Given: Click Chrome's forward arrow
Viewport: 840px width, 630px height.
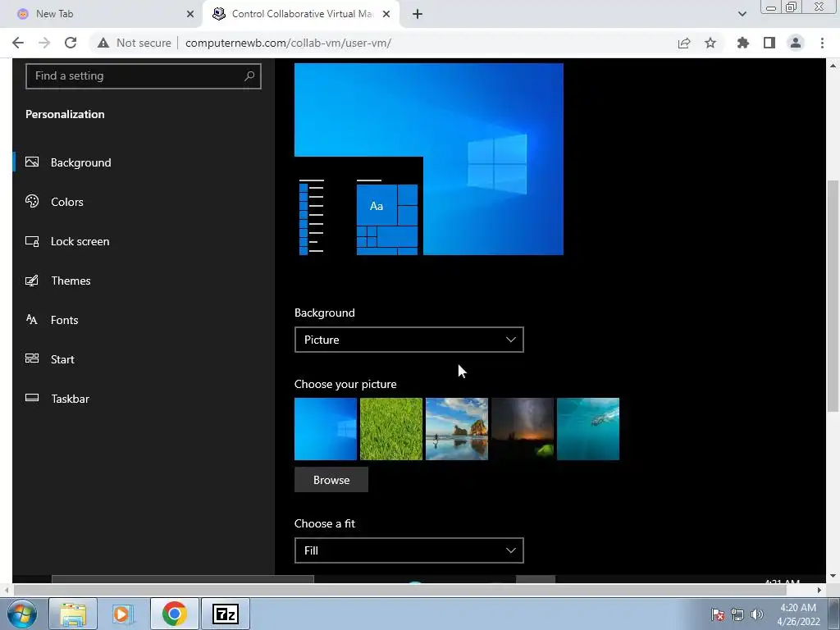Looking at the screenshot, I should [44, 43].
